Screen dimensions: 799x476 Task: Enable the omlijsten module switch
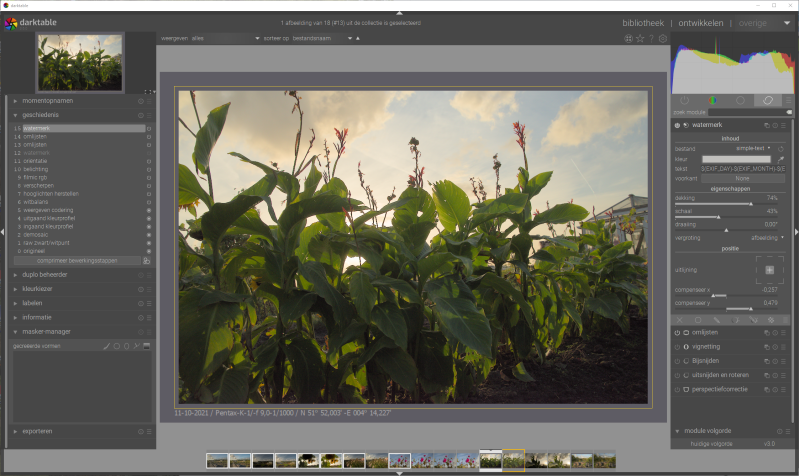point(677,332)
